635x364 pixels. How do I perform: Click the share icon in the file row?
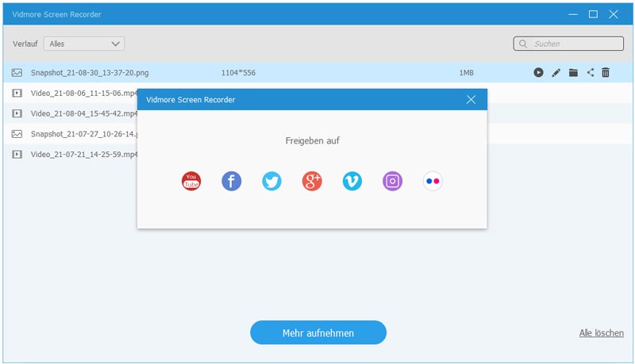coord(591,73)
